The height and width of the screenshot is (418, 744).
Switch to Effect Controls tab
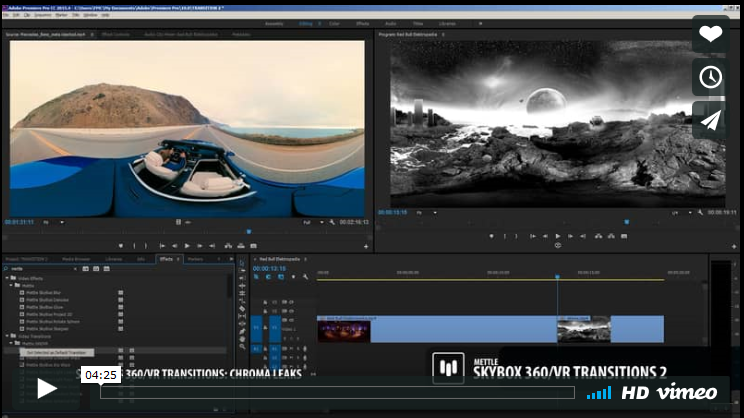(x=115, y=35)
